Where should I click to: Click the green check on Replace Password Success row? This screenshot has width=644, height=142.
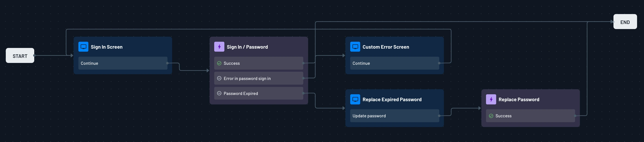click(491, 115)
